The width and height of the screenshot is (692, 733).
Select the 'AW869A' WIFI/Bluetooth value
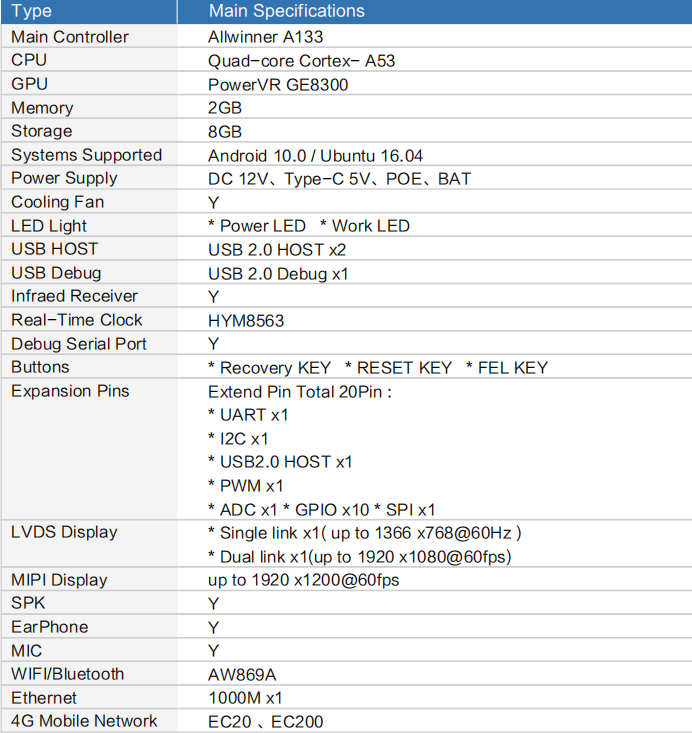tap(242, 675)
